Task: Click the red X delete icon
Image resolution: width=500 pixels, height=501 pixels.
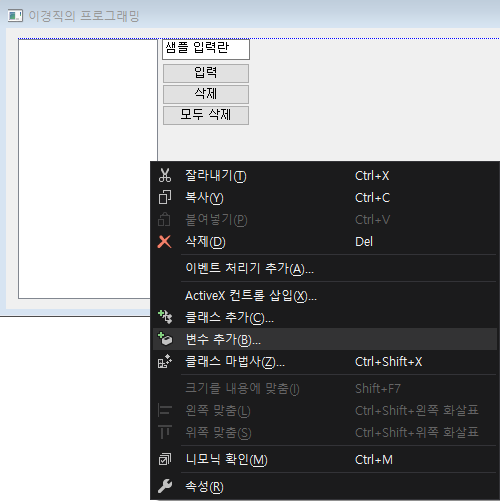Action: (x=165, y=242)
